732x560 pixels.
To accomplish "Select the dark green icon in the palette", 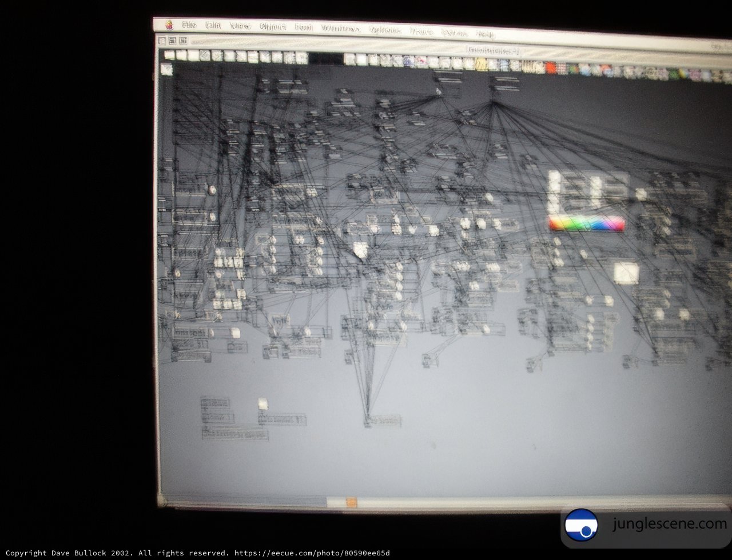I will (674, 74).
